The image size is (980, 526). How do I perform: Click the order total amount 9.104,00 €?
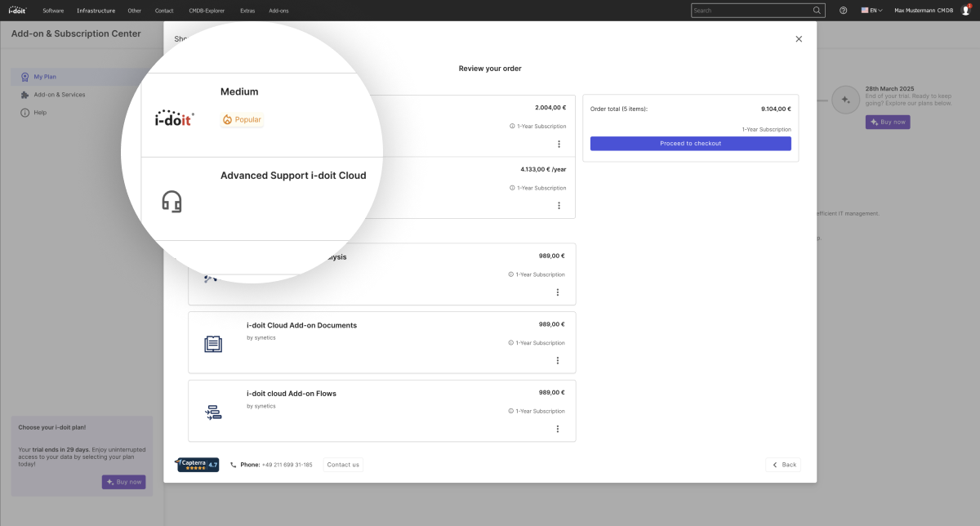776,108
